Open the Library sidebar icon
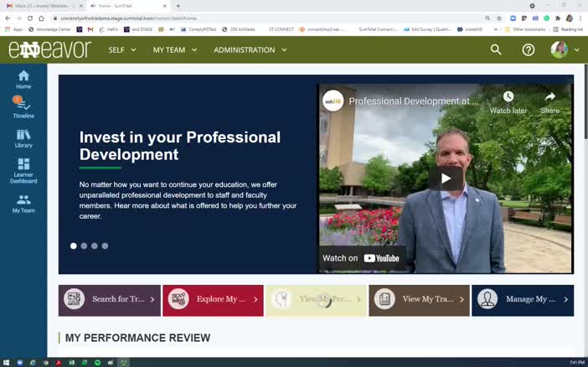Image resolution: width=588 pixels, height=367 pixels. coord(23,138)
